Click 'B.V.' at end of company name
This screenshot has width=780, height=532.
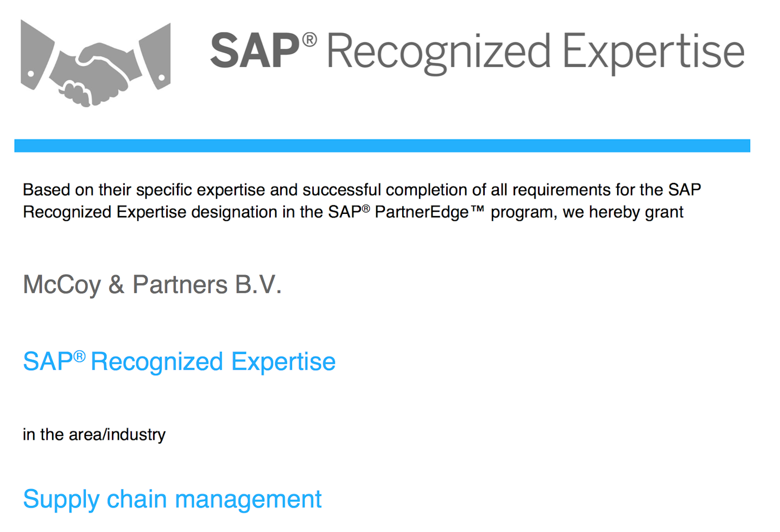258,284
